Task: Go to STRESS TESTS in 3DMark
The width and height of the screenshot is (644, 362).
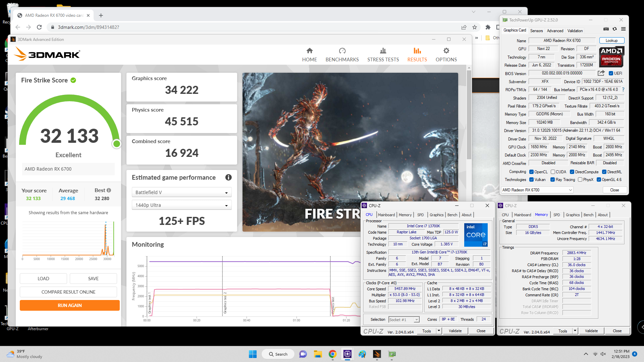Action: click(383, 55)
